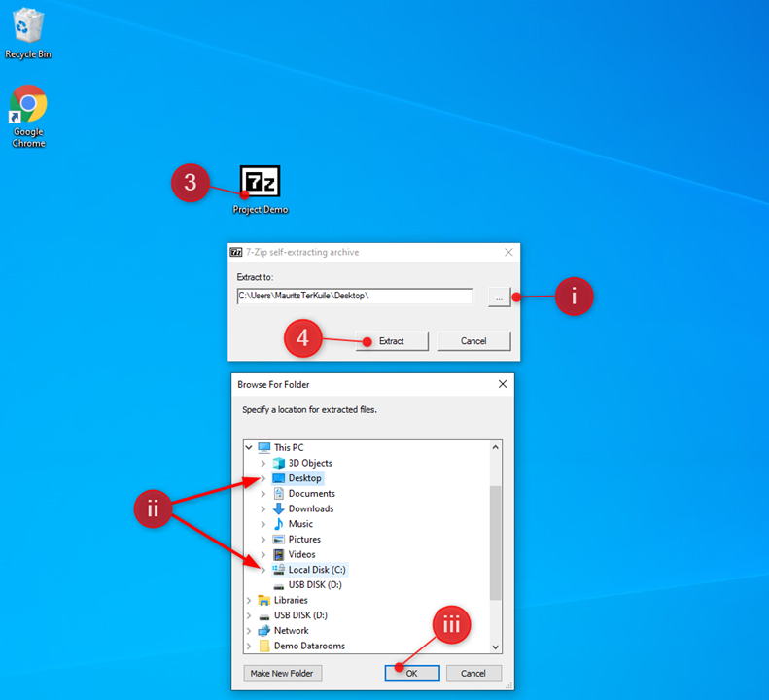Screen dimensions: 769x700
Task: Expand the Network node
Action: pyautogui.click(x=249, y=630)
